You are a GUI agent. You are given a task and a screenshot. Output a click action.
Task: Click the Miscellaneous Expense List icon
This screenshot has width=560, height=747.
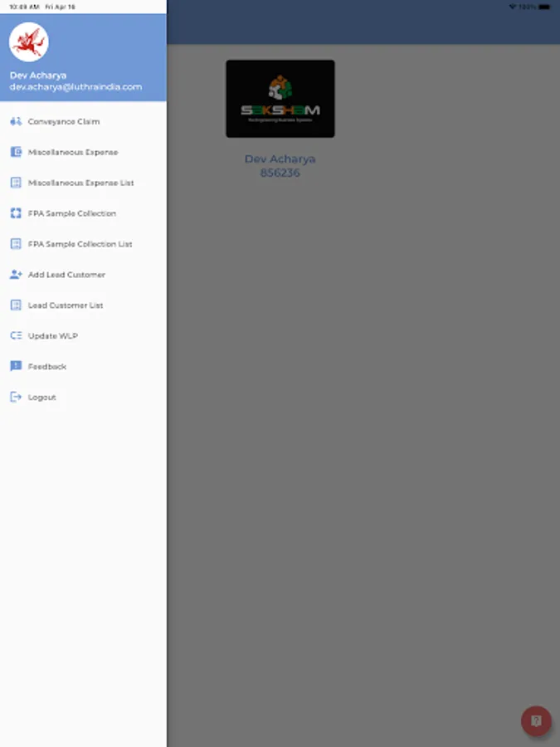pos(16,183)
